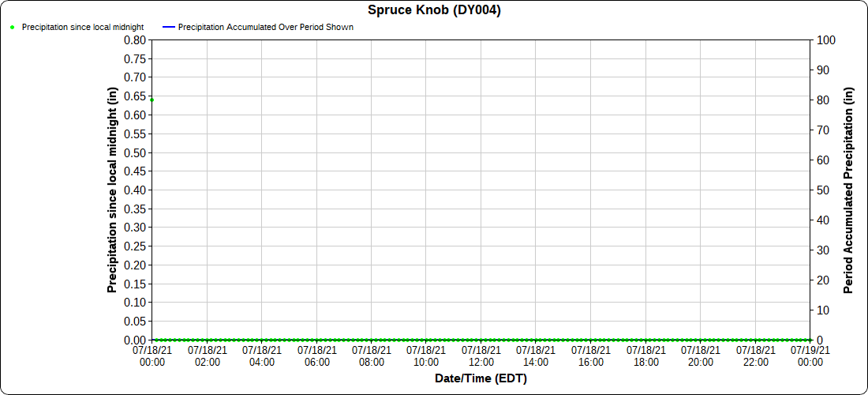
Task: Click the 50 label on right axis
Action: pos(823,190)
